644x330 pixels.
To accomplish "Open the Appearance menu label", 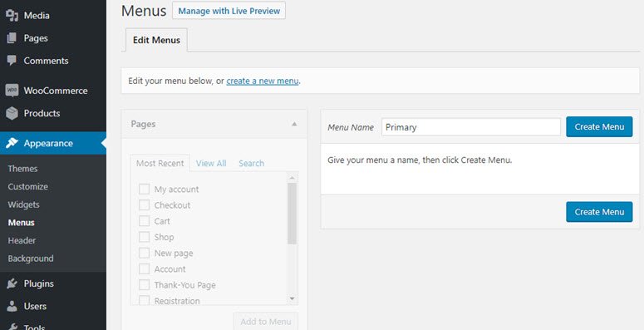I will point(48,143).
